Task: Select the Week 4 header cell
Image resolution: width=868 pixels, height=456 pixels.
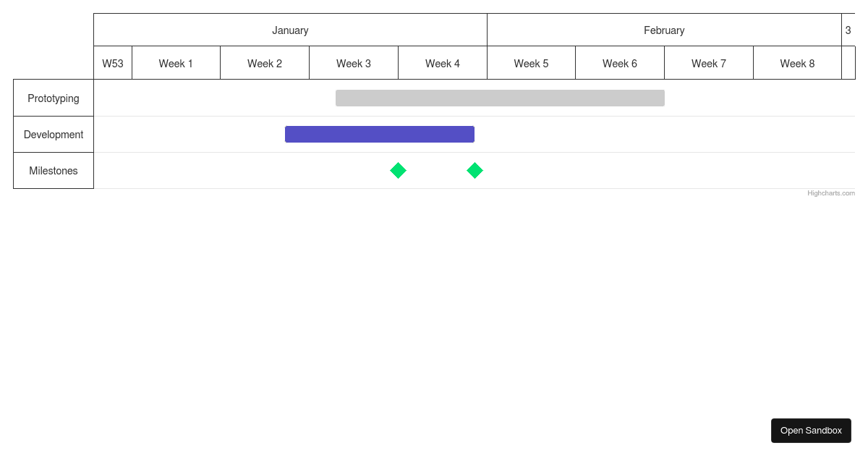Action: 442,64
